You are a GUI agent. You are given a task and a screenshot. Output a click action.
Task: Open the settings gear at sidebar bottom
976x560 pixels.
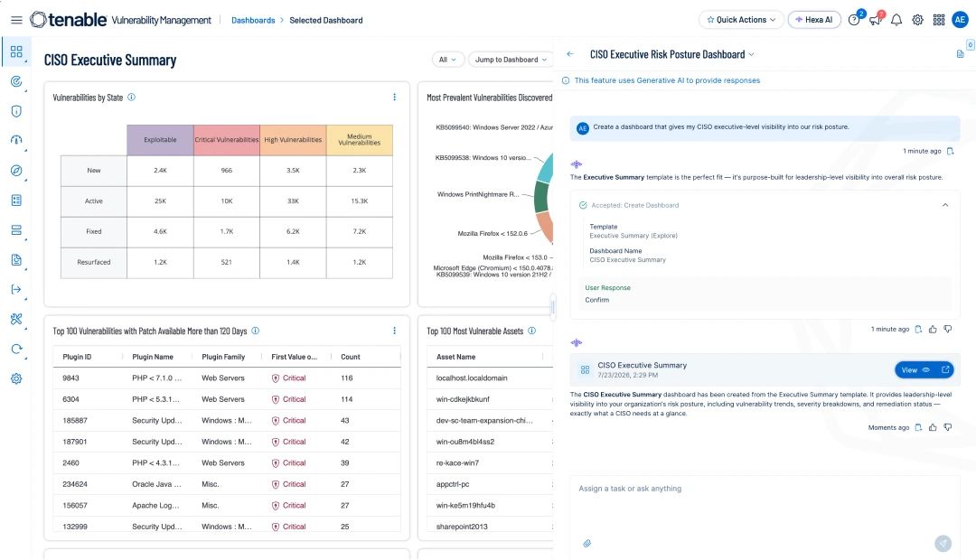[16, 378]
